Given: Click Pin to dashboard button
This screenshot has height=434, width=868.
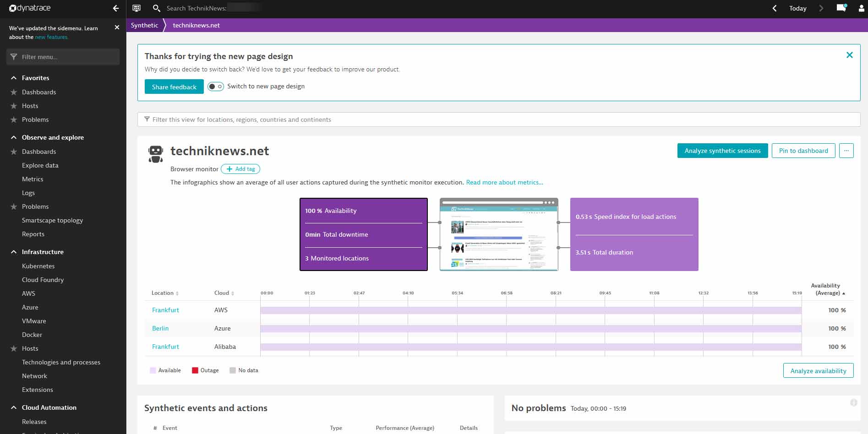Looking at the screenshot, I should pyautogui.click(x=803, y=151).
